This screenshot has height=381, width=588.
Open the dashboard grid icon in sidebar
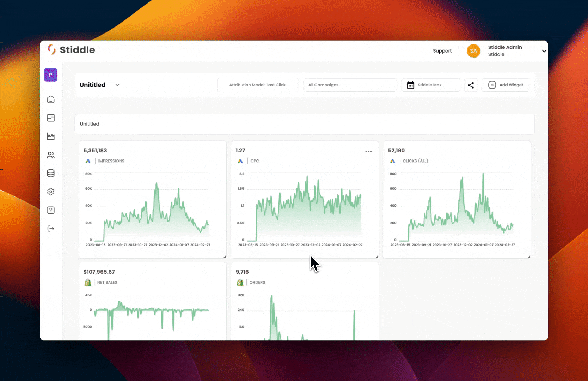[51, 118]
